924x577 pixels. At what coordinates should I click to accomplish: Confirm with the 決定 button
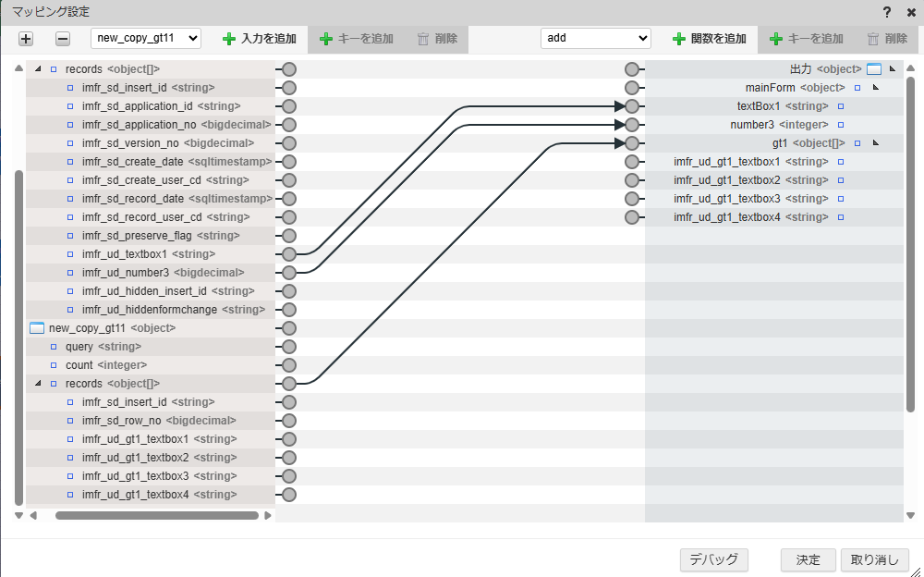click(808, 559)
